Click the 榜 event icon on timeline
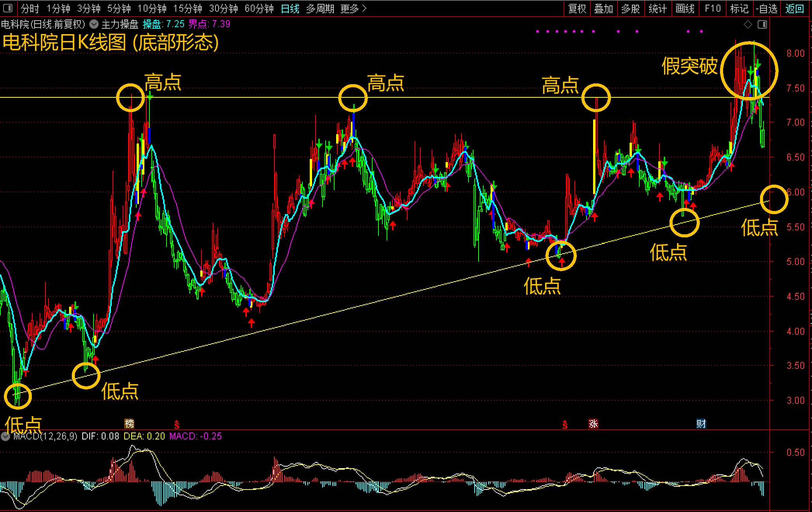 coord(129,424)
